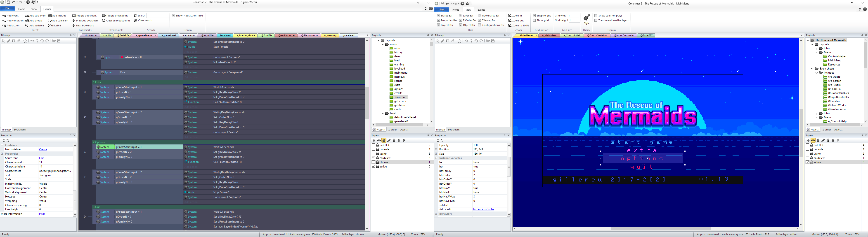Collapse the level folder in the e_gameMenu Projects tree
This screenshot has width=868, height=237.
tap(382, 113)
